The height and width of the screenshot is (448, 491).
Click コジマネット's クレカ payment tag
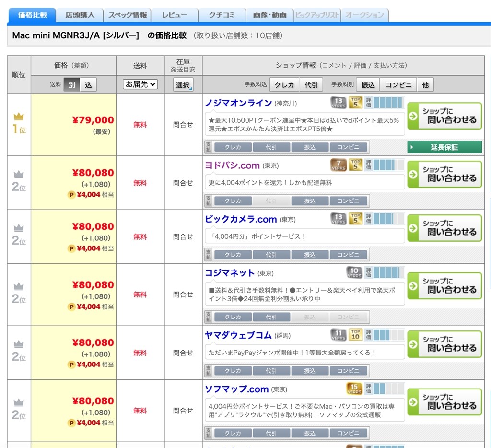coord(233,317)
